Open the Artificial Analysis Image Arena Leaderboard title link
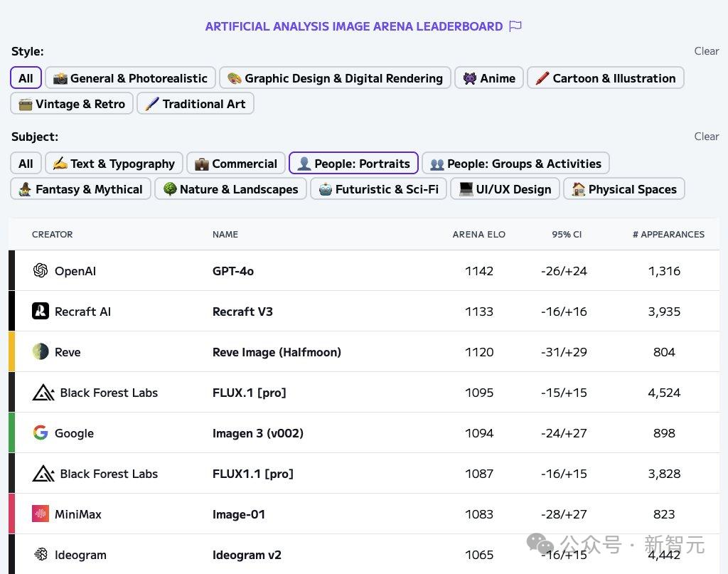 click(x=354, y=26)
